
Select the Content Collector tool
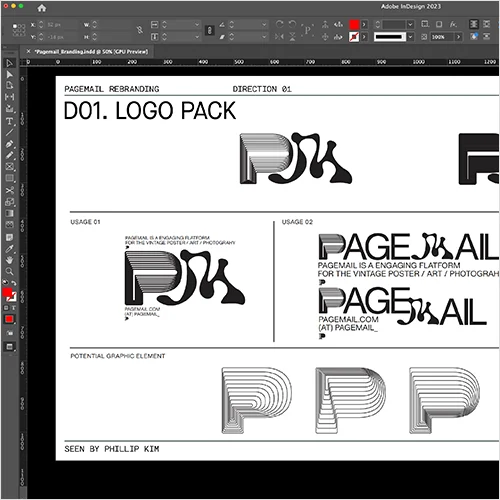(x=9, y=108)
